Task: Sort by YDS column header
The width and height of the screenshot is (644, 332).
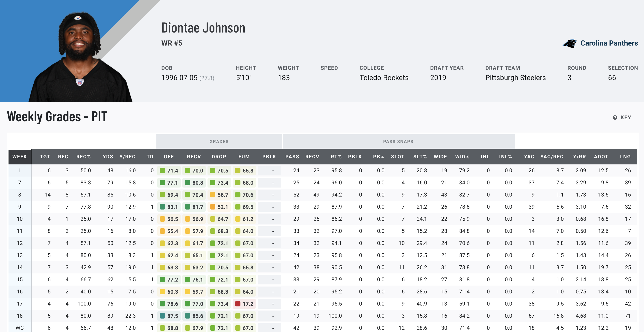Action: 108,157
